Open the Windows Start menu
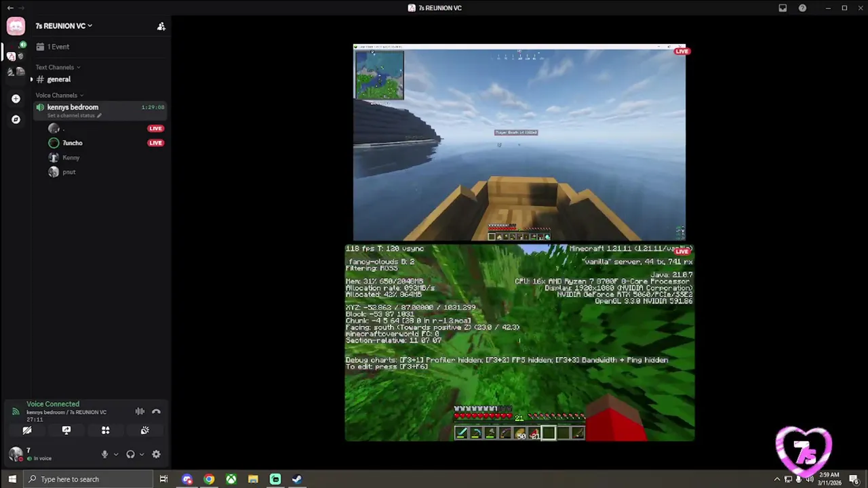Viewport: 868px width, 488px height. point(12,479)
